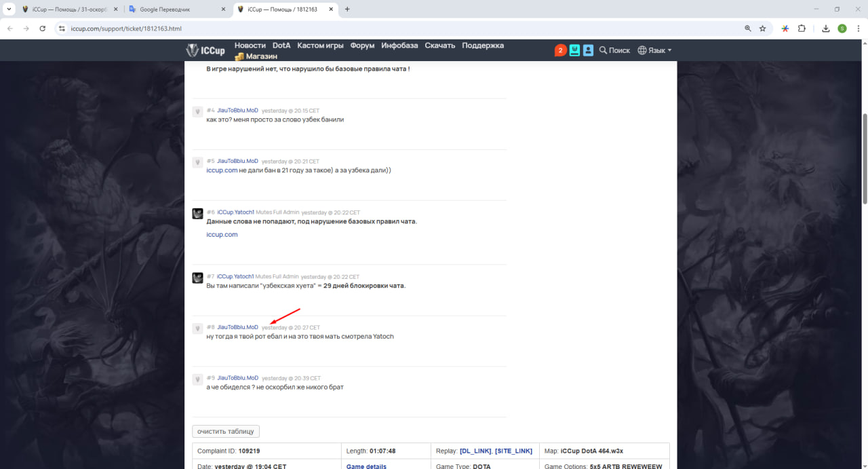Click the Map: iCCup DotA 464.w3x cell

pyautogui.click(x=604, y=451)
